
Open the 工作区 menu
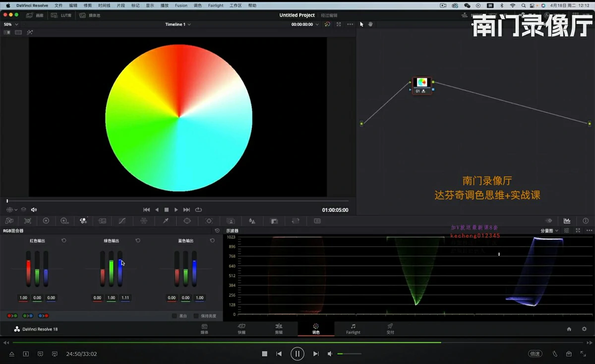point(236,5)
